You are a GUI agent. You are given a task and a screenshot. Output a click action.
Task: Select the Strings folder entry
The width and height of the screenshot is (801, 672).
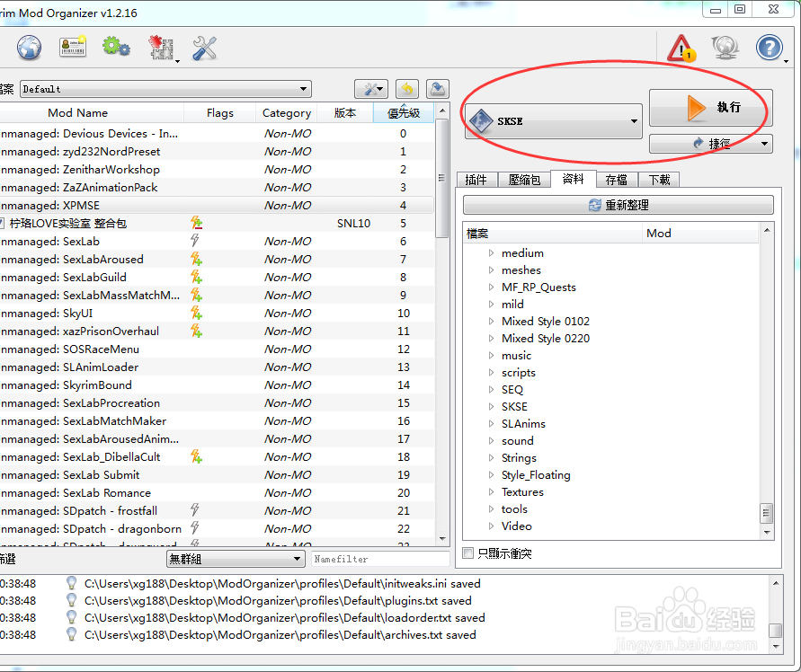tap(519, 457)
